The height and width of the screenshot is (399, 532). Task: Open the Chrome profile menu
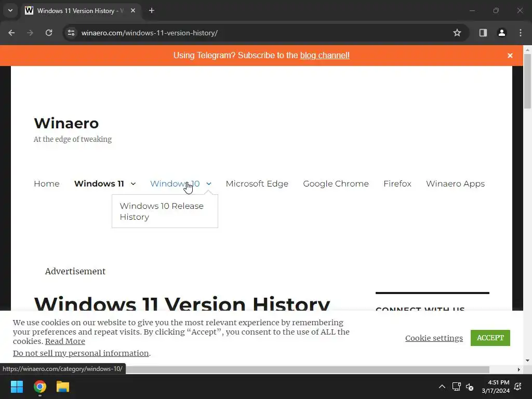(x=502, y=33)
